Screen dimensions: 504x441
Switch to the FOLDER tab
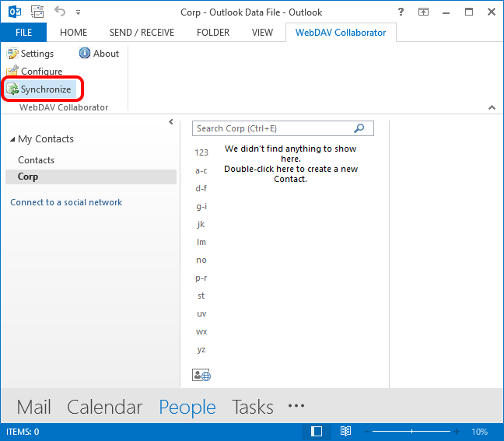click(213, 33)
